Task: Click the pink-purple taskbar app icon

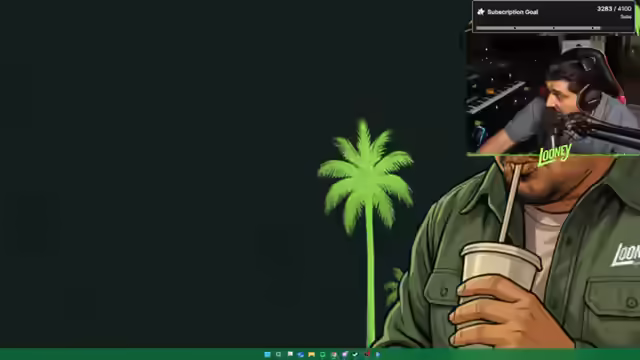Action: pos(345,354)
